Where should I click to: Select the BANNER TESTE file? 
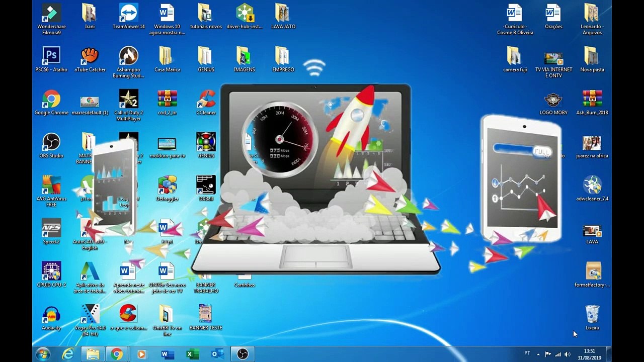coord(206,318)
